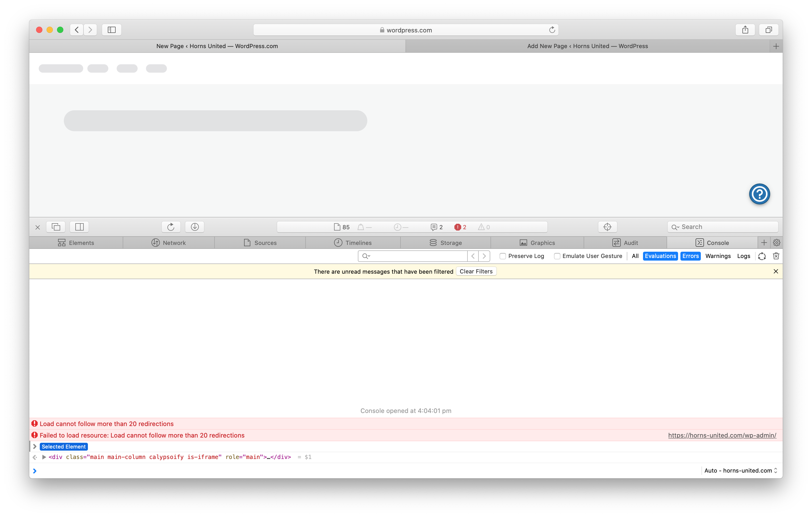Screen dimensions: 812x517
Task: Open the Add New Page browser tab
Action: point(588,46)
